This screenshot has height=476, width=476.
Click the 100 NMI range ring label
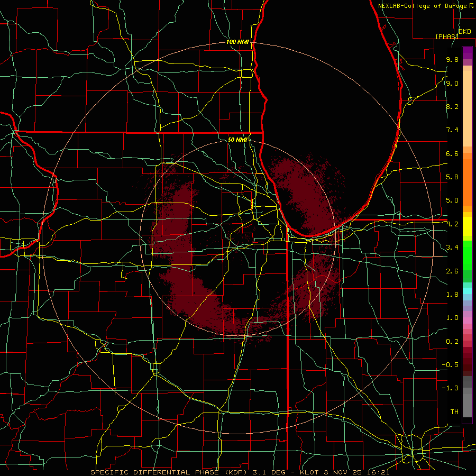click(237, 42)
